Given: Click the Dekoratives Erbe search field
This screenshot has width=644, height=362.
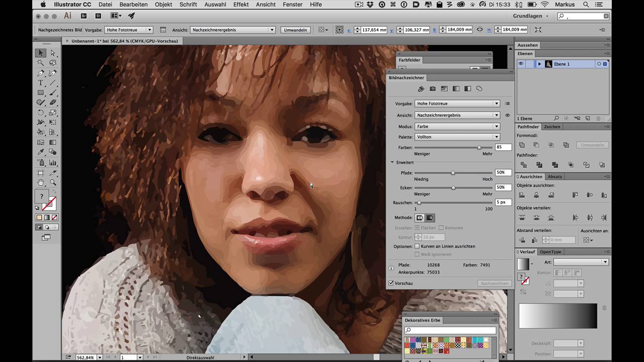Looking at the screenshot, I should [x=450, y=330].
